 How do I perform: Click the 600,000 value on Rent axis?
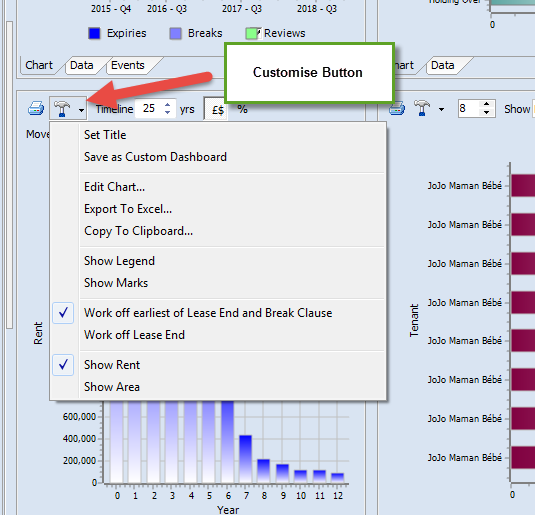click(x=79, y=417)
